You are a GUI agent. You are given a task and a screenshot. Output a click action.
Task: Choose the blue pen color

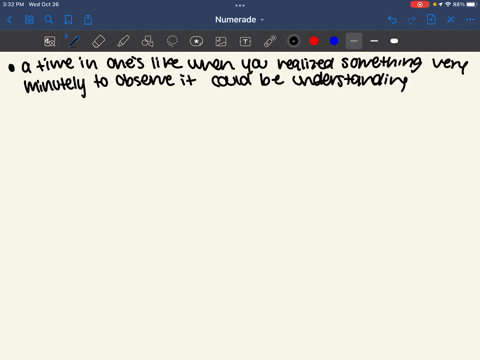point(334,41)
